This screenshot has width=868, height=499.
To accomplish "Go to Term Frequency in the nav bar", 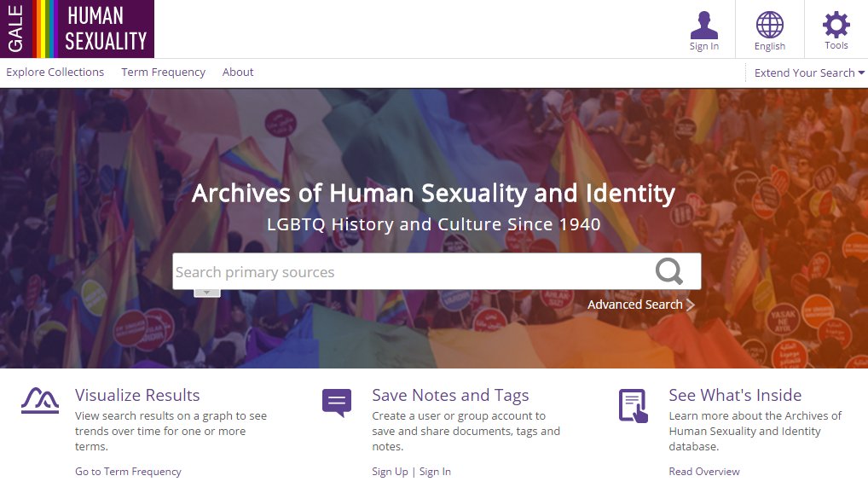I will point(164,72).
